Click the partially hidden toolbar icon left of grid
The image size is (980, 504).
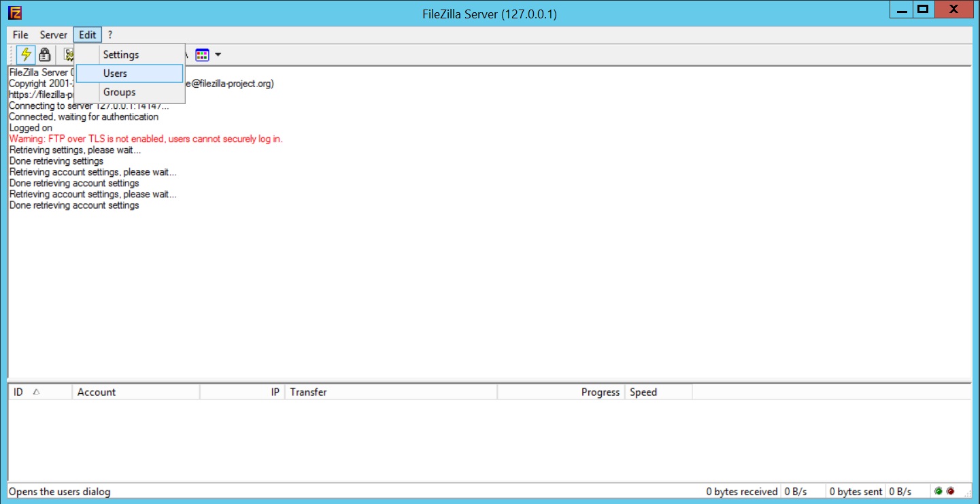tap(186, 54)
